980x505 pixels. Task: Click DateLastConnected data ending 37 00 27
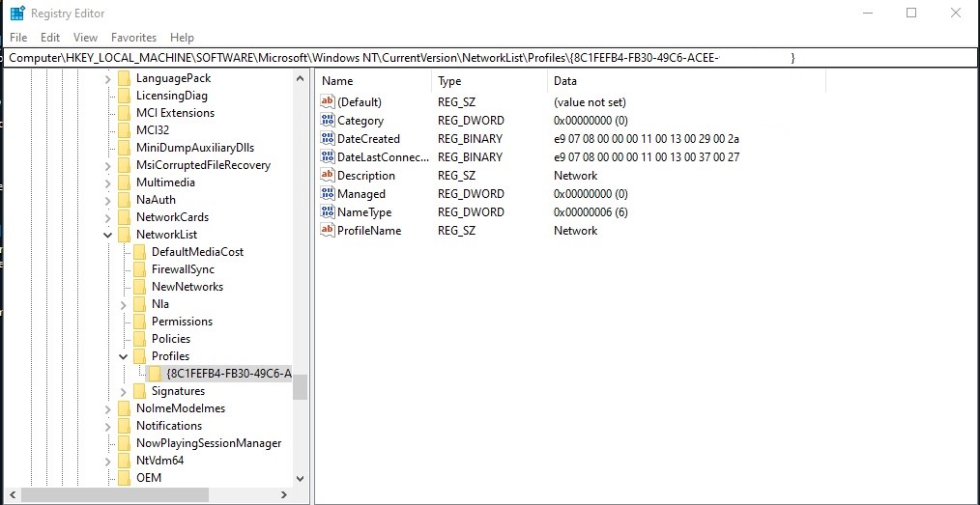point(647,156)
